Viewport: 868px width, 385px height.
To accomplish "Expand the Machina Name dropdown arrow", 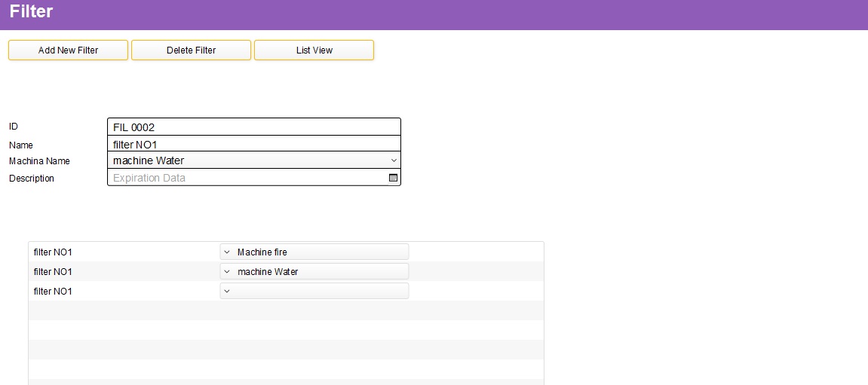I will 394,160.
